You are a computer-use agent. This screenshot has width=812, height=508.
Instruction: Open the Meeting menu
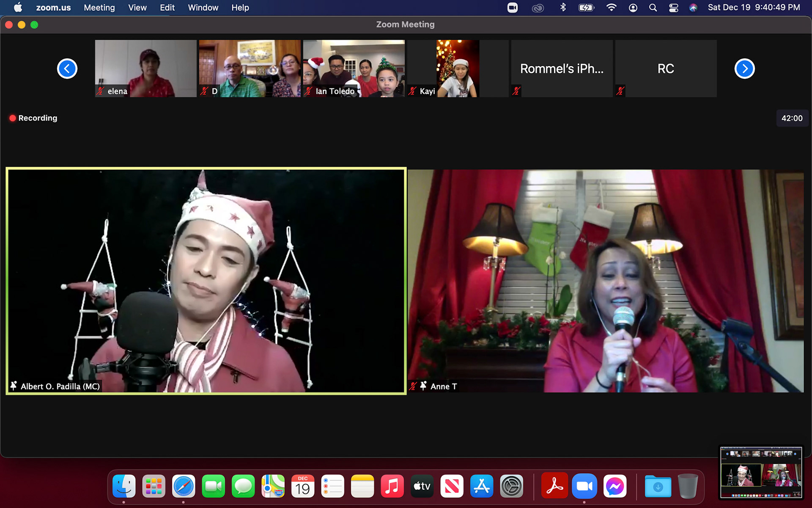99,8
